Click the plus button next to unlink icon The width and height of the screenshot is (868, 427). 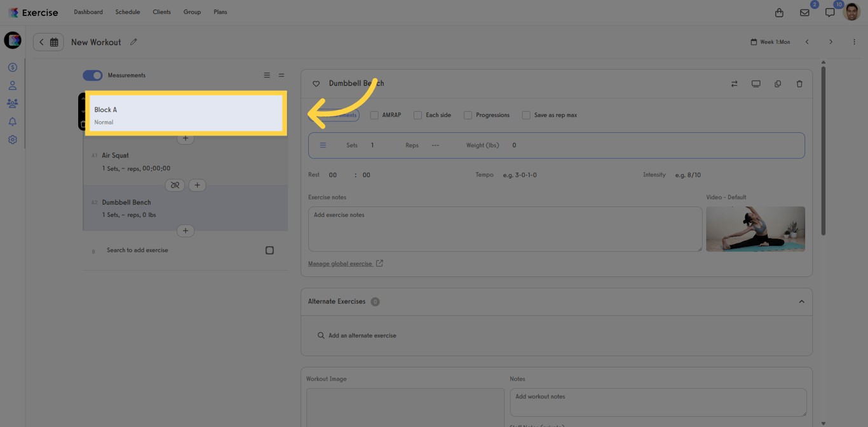[197, 185]
